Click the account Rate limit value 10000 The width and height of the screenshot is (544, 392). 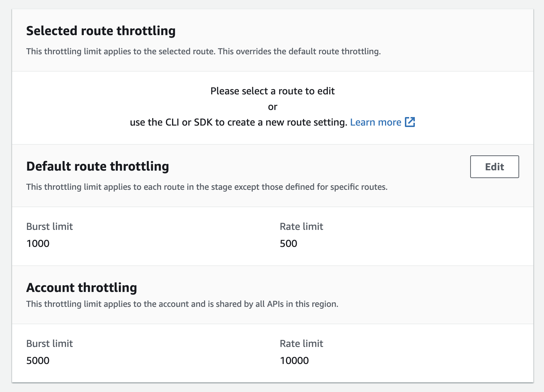(294, 361)
